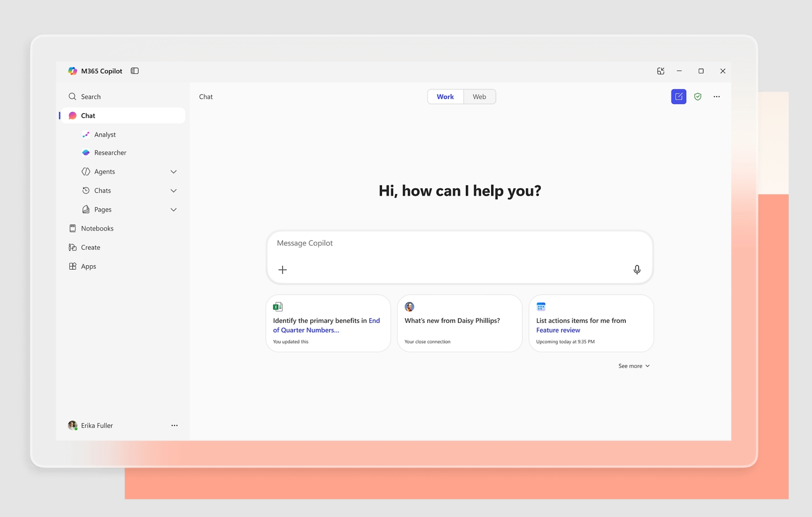812x517 pixels.
Task: Click the Search label in sidebar
Action: [91, 97]
